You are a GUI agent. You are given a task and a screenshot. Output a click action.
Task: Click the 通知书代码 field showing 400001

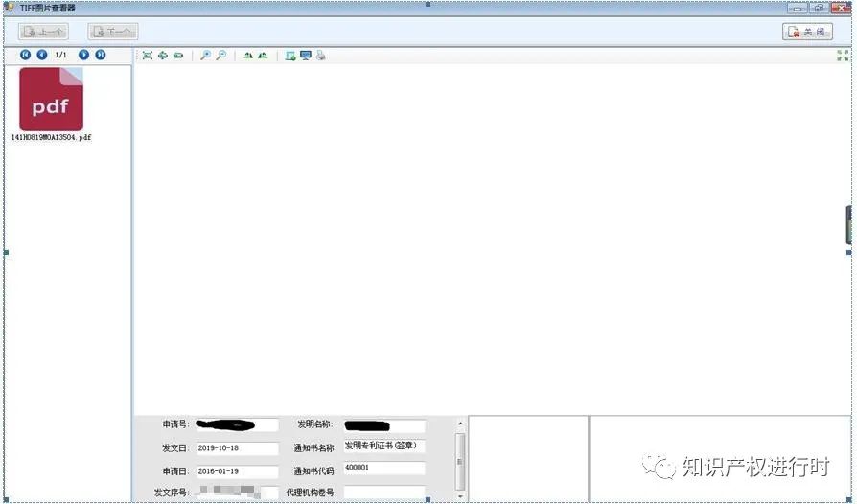click(x=384, y=468)
